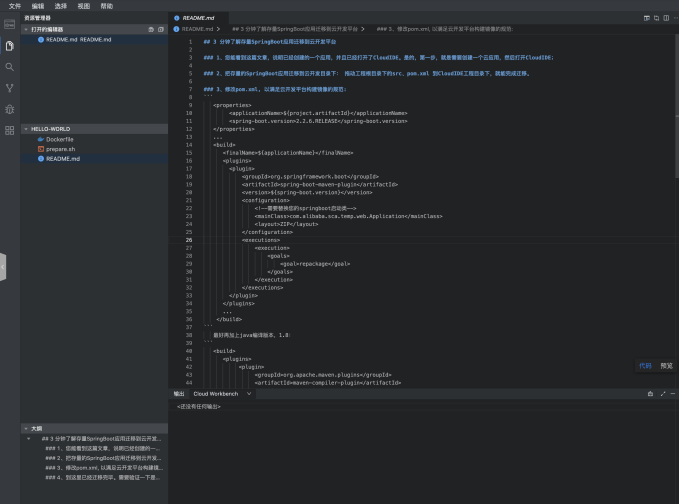Viewport: 679px width, 504px height.
Task: Open the Extensions grid icon
Action: tap(10, 130)
